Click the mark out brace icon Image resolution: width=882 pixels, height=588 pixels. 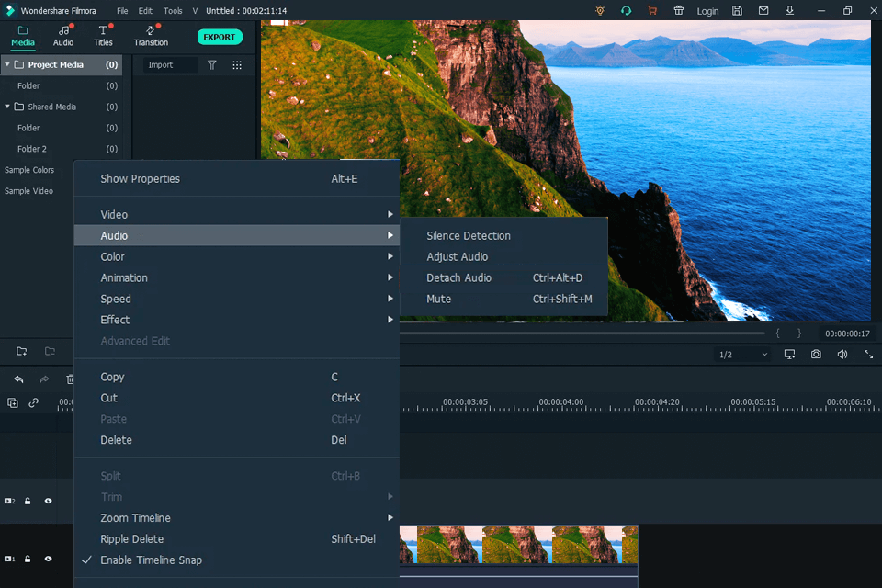click(x=798, y=334)
